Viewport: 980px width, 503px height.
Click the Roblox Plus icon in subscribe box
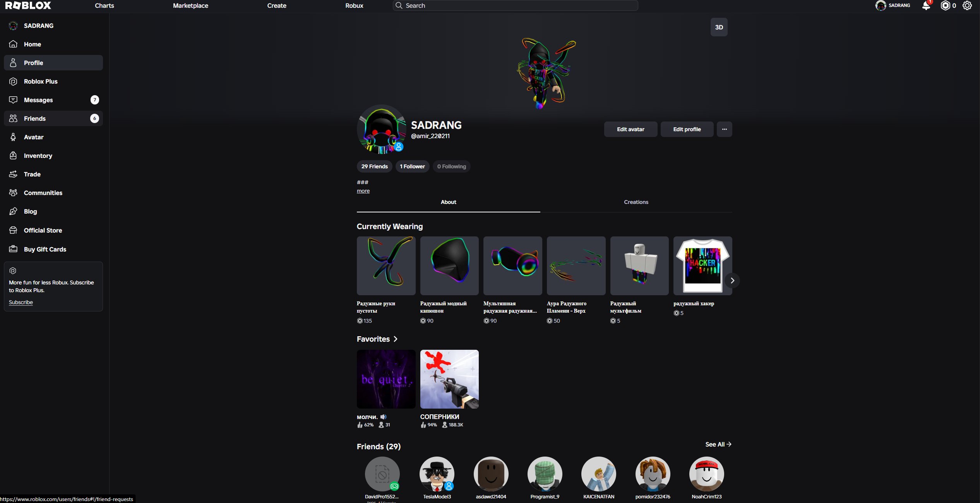click(x=13, y=271)
